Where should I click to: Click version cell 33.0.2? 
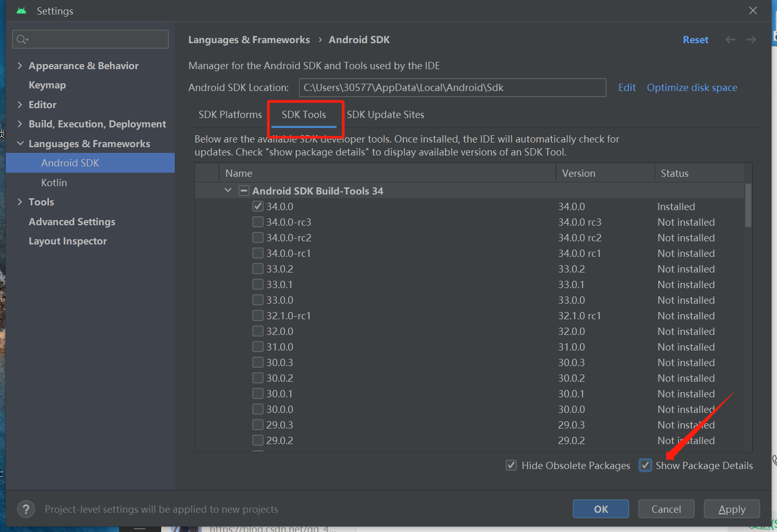[572, 269]
